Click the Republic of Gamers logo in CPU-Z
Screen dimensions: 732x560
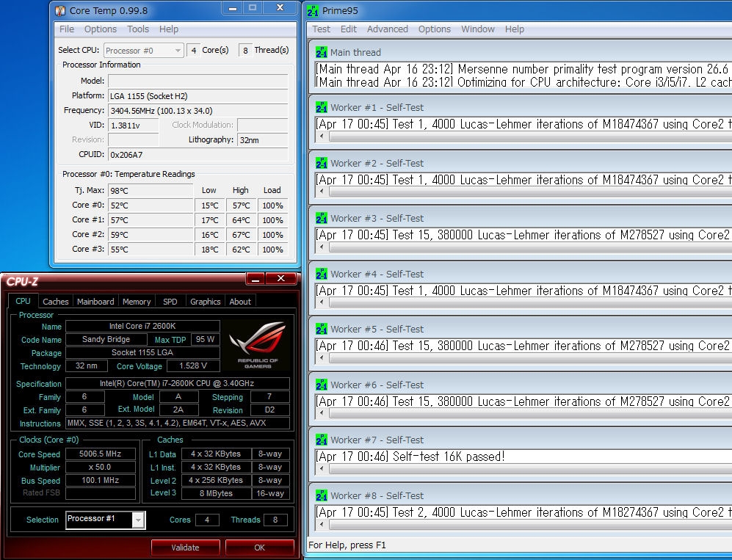pyautogui.click(x=258, y=346)
